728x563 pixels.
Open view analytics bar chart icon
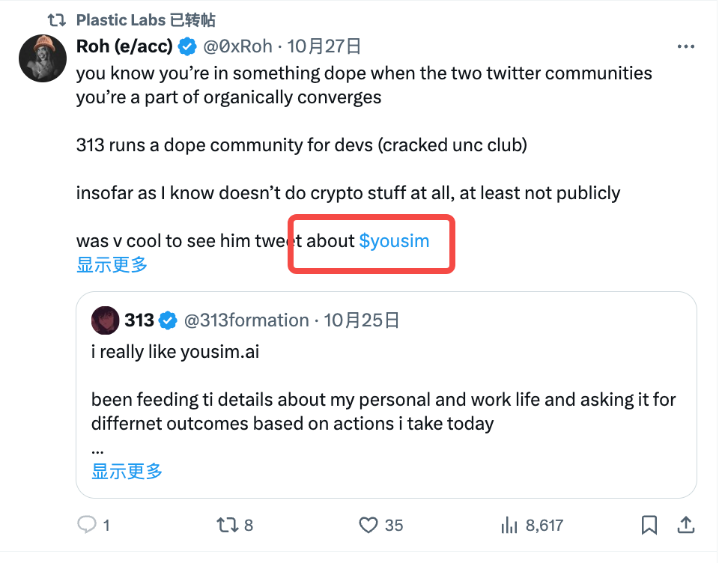click(x=510, y=525)
